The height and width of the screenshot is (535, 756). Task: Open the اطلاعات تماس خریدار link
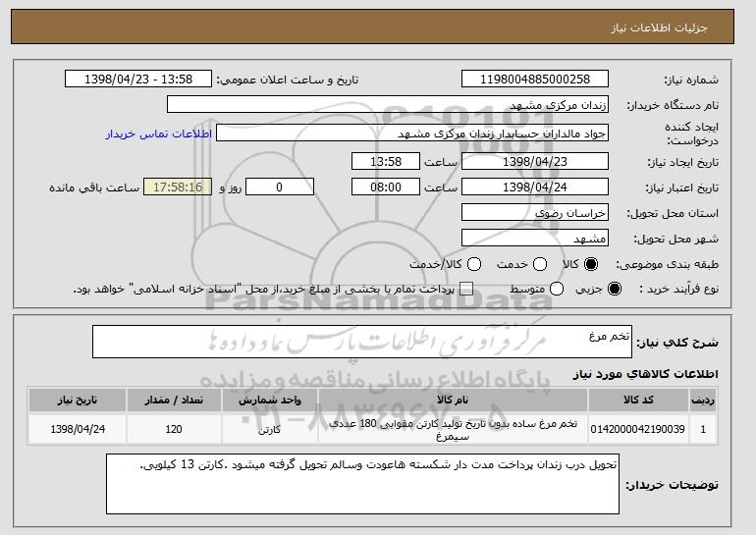pyautogui.click(x=159, y=134)
